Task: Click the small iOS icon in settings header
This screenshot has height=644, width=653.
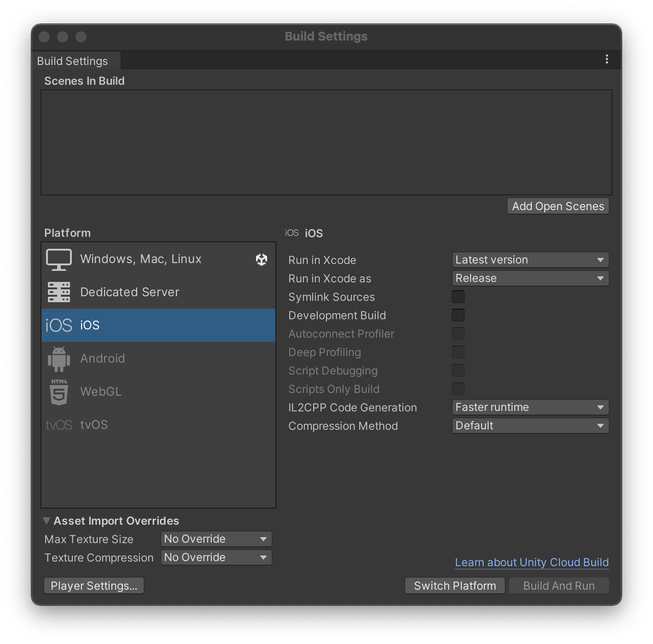Action: (x=292, y=233)
